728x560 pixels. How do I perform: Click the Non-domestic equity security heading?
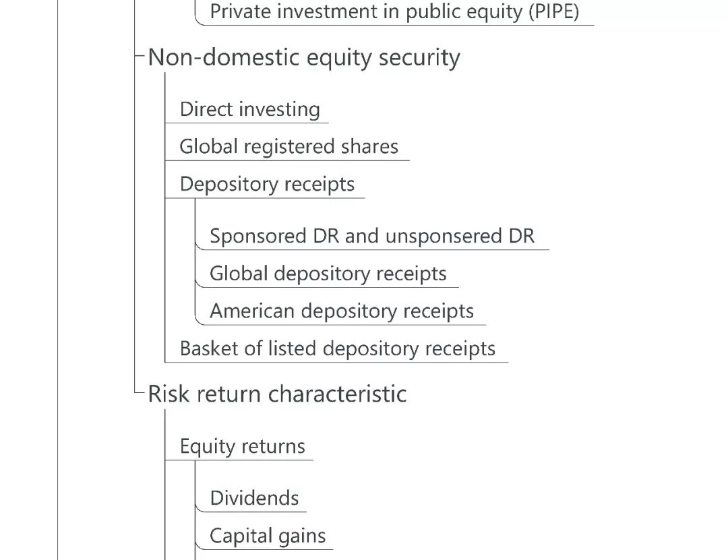304,58
